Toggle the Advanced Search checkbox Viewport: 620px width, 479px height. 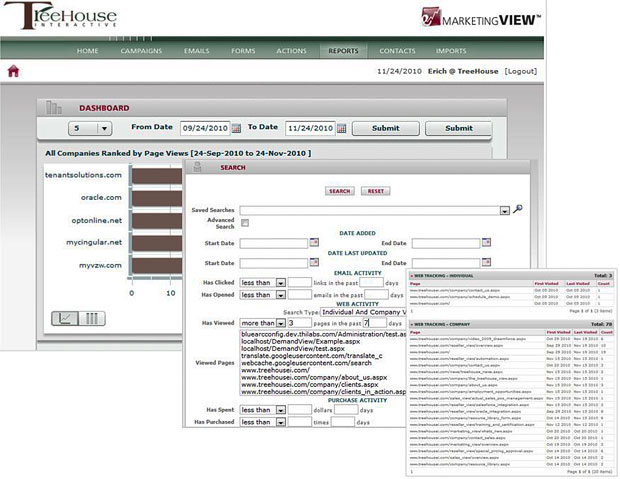click(245, 223)
